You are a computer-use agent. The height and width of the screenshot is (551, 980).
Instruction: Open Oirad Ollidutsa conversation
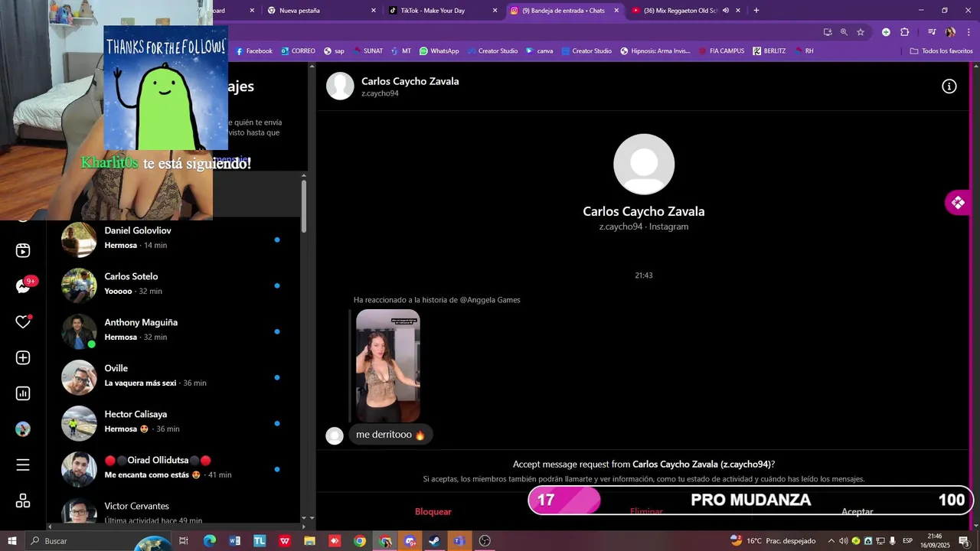pyautogui.click(x=173, y=468)
